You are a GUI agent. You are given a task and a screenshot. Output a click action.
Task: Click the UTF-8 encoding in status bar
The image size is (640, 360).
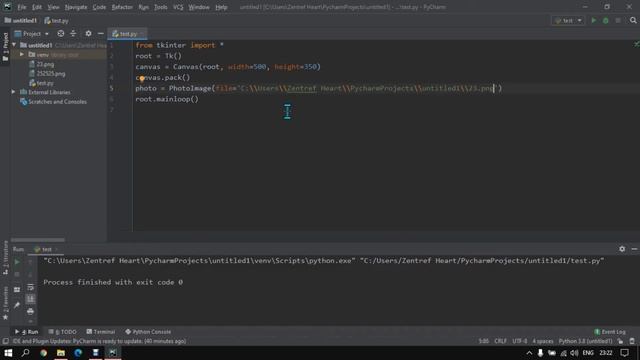click(x=520, y=341)
